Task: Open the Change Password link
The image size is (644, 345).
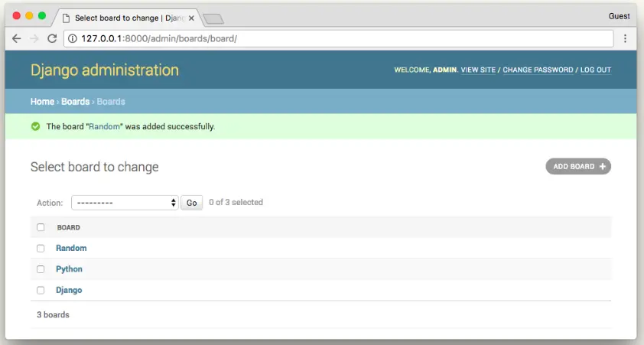Action: coord(538,70)
